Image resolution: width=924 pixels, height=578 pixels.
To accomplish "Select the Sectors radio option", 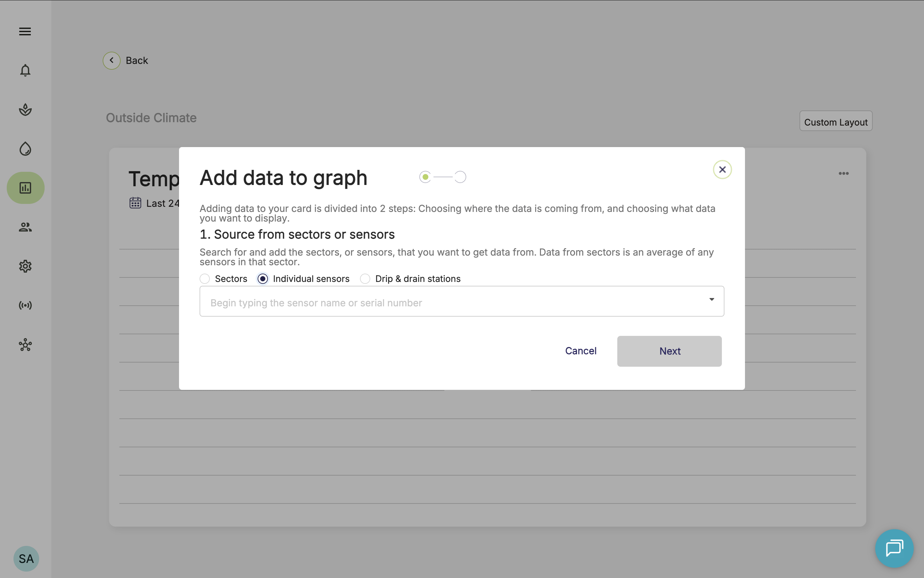I will click(x=205, y=279).
